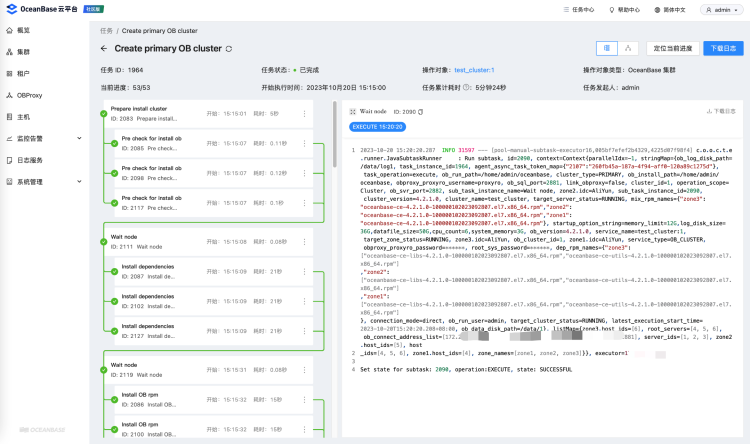Open more menu for task ID 2085
The height and width of the screenshot is (444, 750).
click(304, 144)
